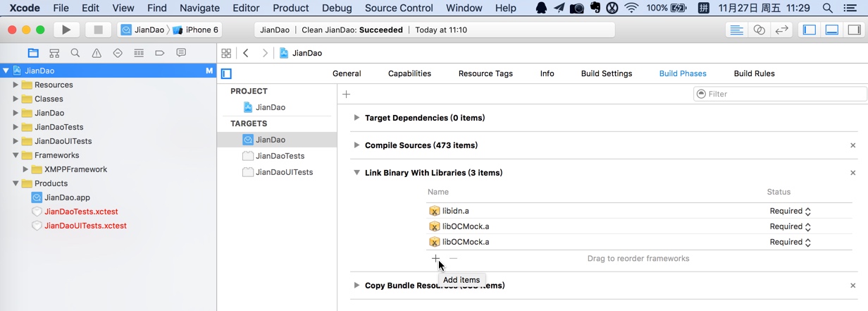Delete the Copy Bundle Resources phase
This screenshot has height=311, width=868.
click(853, 286)
